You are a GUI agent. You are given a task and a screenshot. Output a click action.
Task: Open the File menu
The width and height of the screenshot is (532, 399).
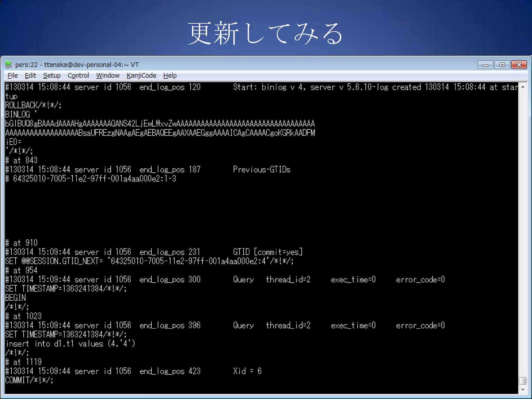click(13, 76)
